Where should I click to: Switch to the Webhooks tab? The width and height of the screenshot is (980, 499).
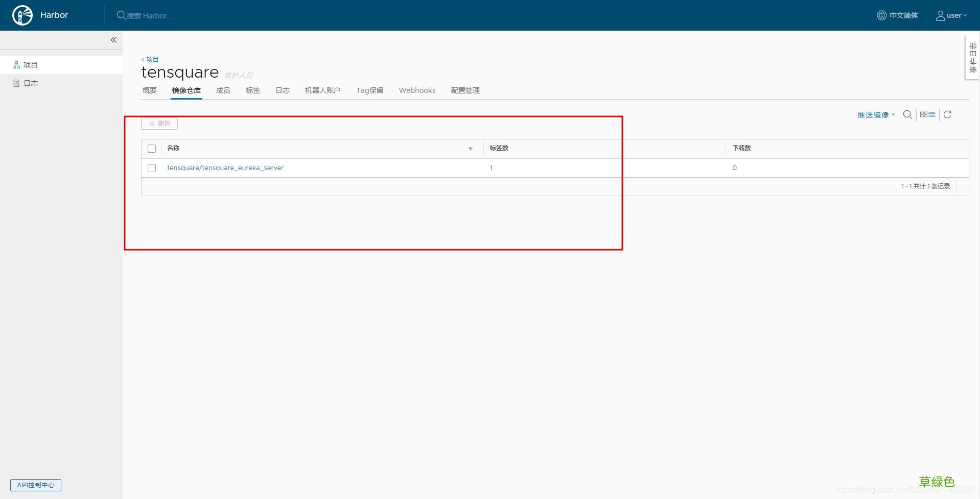pyautogui.click(x=417, y=90)
